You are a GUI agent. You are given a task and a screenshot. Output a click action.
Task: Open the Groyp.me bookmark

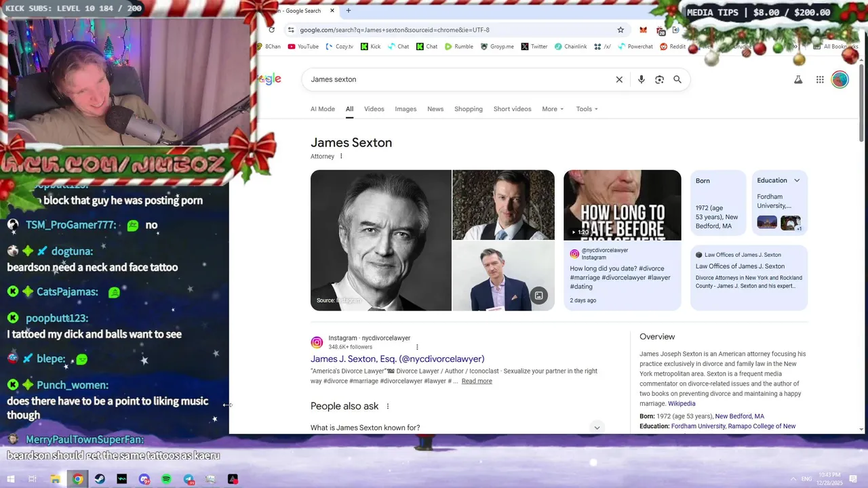497,47
